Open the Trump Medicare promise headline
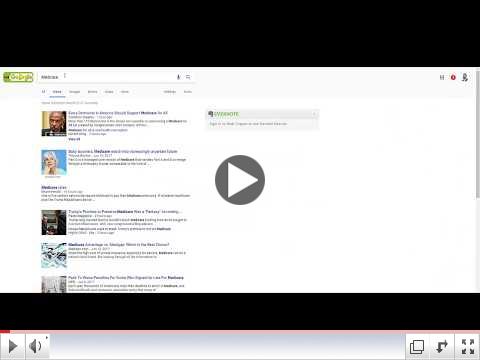Screen dimensions: 480x360 pyautogui.click(x=125, y=212)
